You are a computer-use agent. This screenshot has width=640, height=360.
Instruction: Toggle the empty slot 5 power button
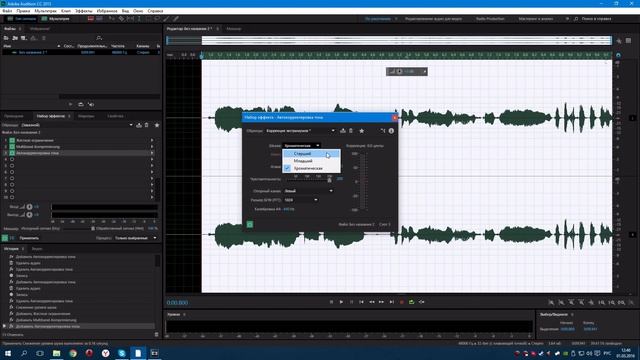click(x=12, y=166)
